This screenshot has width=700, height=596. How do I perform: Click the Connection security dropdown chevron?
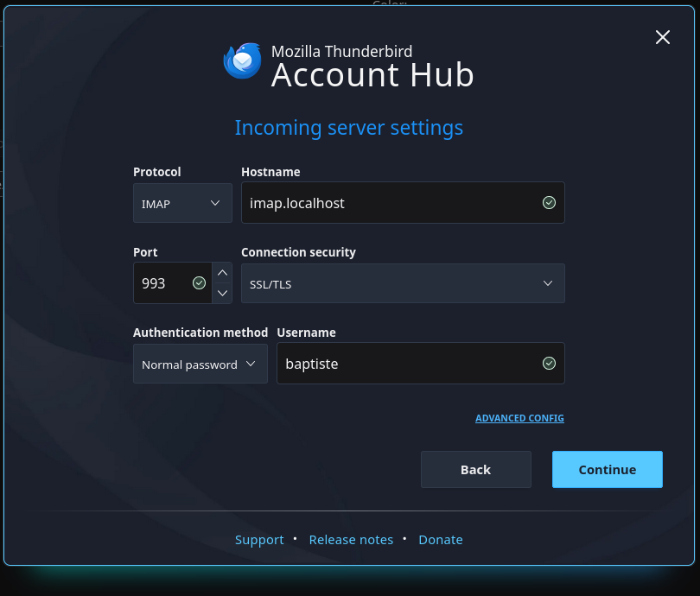click(x=547, y=282)
